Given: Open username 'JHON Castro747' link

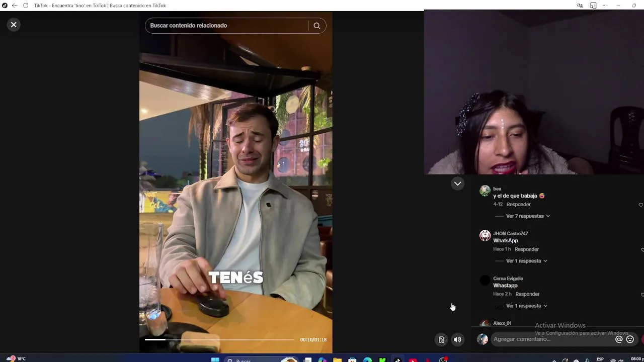Looking at the screenshot, I should pos(511,234).
